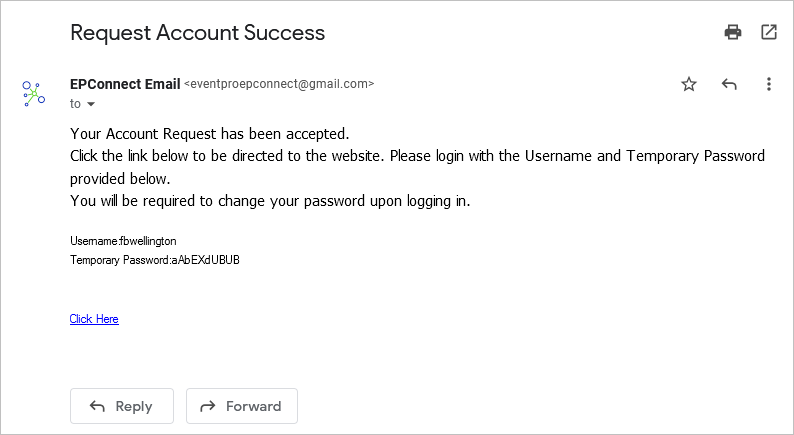Image resolution: width=794 pixels, height=435 pixels.
Task: Expand recipient details arrow next to "to"
Action: [91, 104]
